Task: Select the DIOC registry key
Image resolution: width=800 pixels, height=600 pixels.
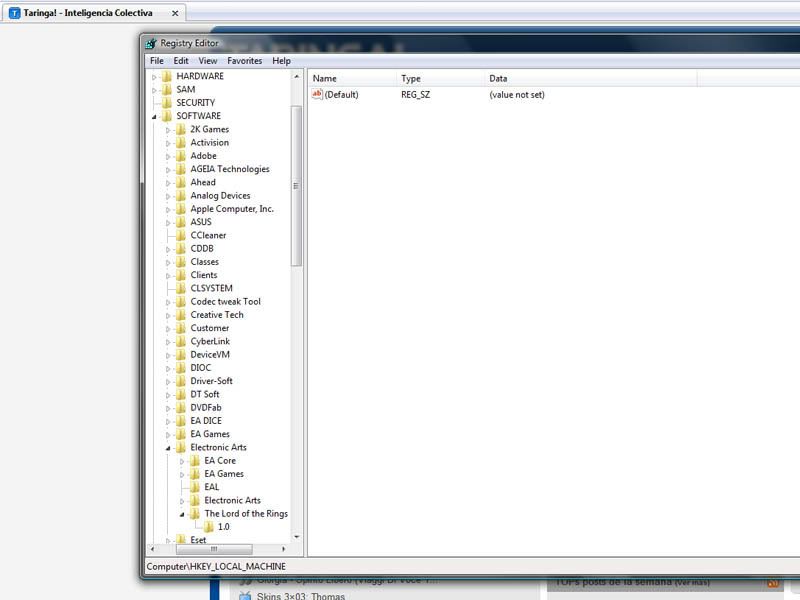Action: (201, 368)
